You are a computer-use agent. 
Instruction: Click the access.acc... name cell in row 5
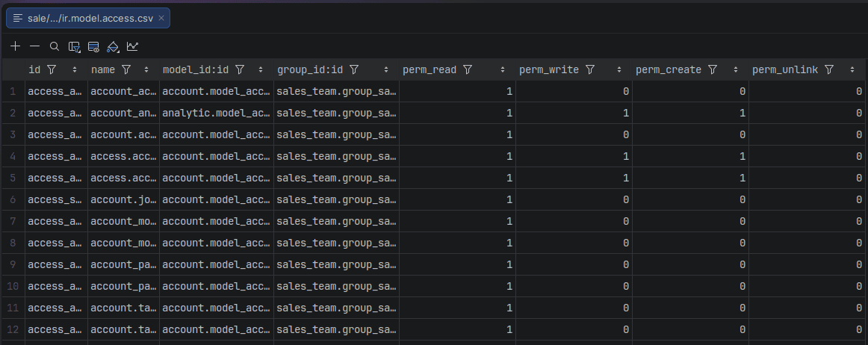123,178
